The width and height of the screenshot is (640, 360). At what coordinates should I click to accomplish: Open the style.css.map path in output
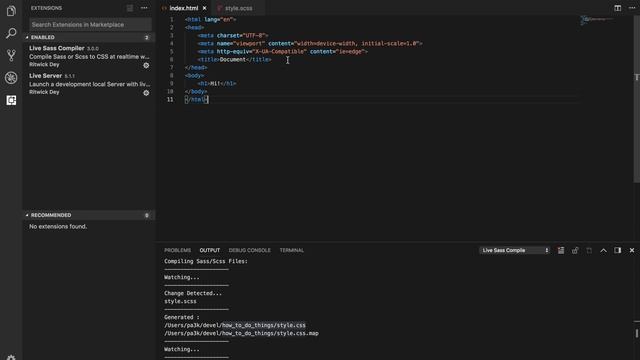pos(241,333)
